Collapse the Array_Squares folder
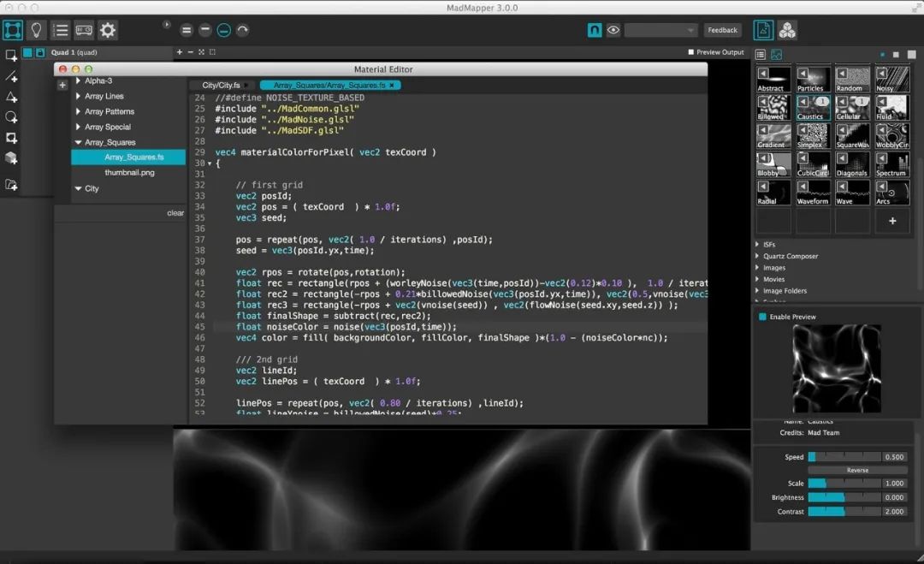924x564 pixels. pos(78,142)
